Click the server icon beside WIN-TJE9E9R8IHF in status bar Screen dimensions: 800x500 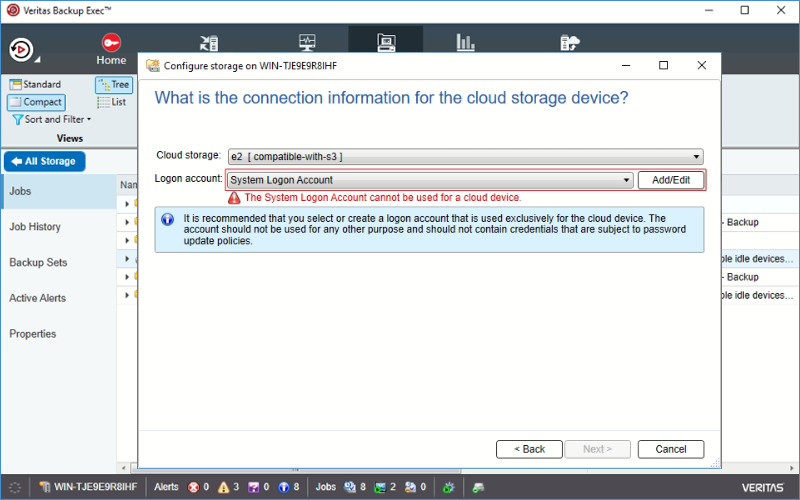point(45,487)
